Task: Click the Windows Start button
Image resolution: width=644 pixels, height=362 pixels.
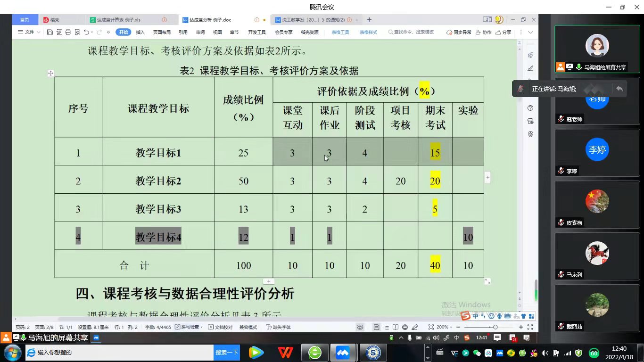Action: (x=11, y=353)
